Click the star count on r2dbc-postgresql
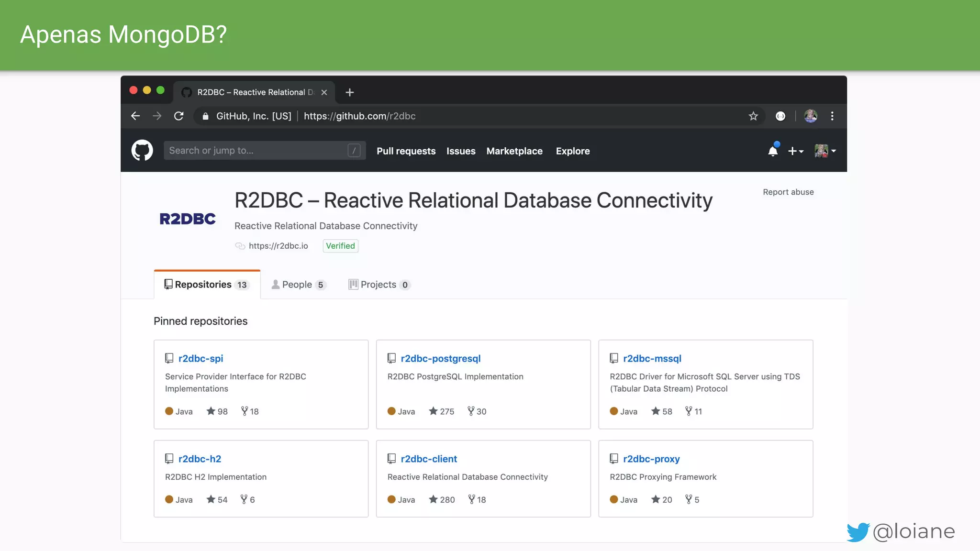980x551 pixels. [x=442, y=411]
